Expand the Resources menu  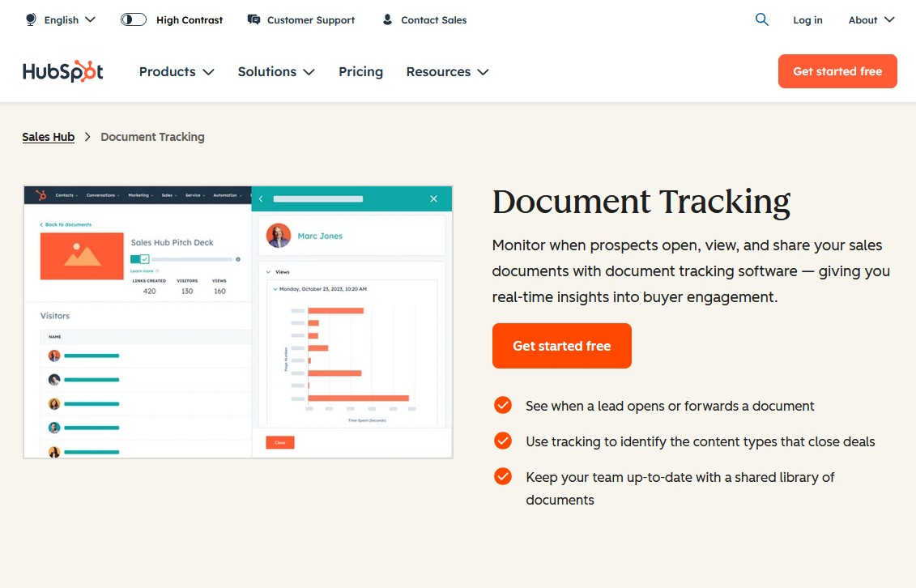click(x=448, y=72)
